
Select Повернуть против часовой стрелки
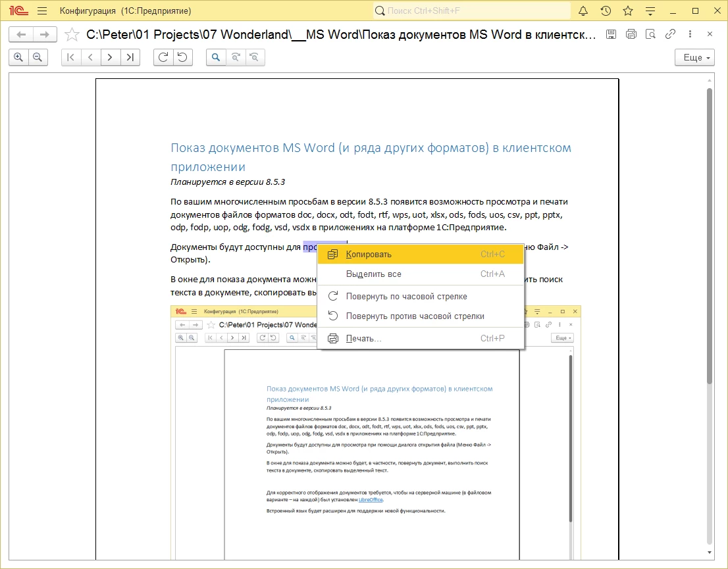pos(421,316)
